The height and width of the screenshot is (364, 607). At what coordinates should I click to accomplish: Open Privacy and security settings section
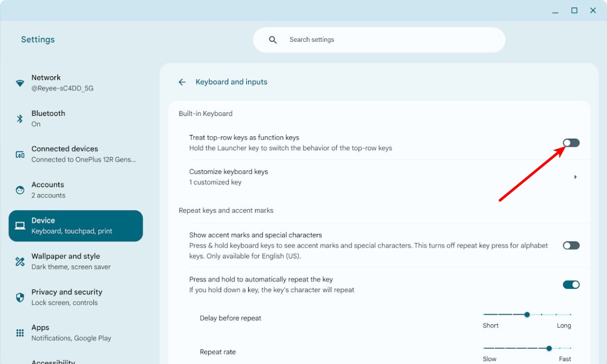click(67, 297)
